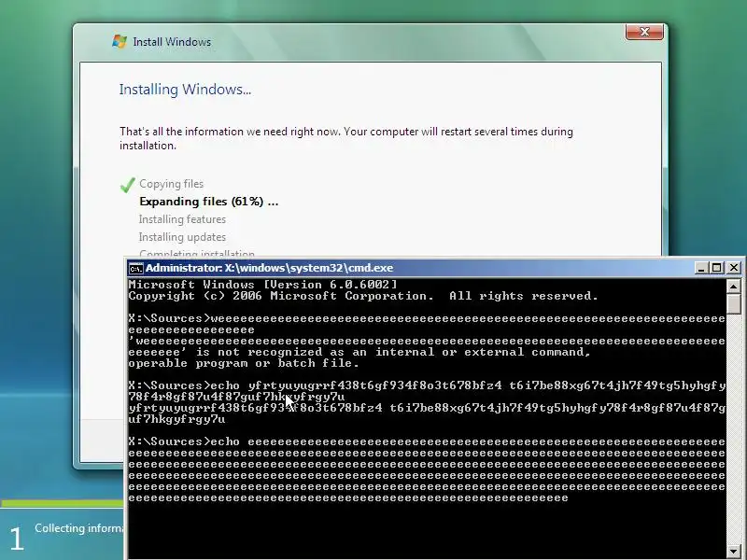747x560 pixels.
Task: Click the console vertical scrollbar thumb
Action: point(734,304)
